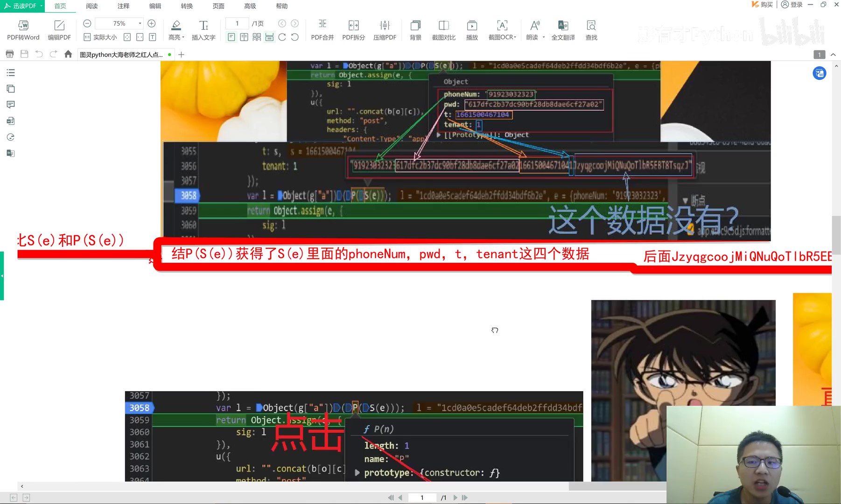Image resolution: width=841 pixels, height=504 pixels.
Task: Activate the 截图OCR tool
Action: tap(500, 30)
